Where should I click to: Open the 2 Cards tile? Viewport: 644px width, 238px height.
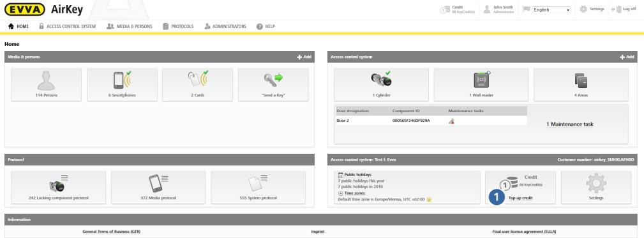198,84
